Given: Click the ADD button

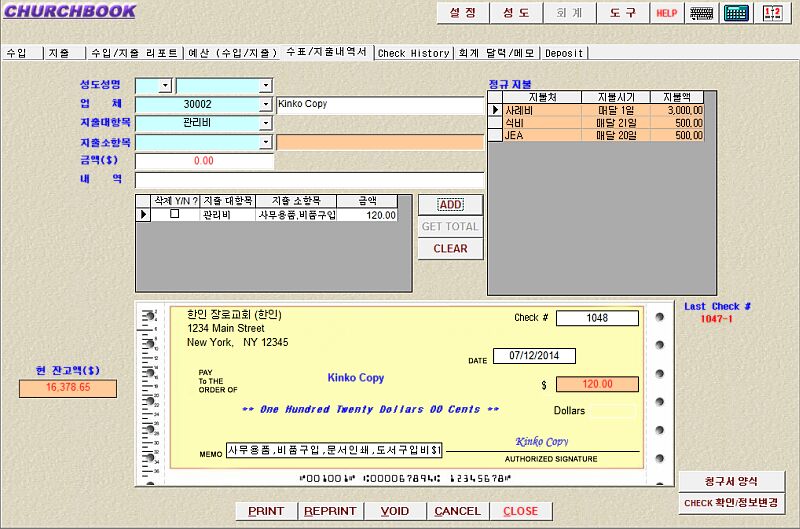Looking at the screenshot, I should (451, 205).
